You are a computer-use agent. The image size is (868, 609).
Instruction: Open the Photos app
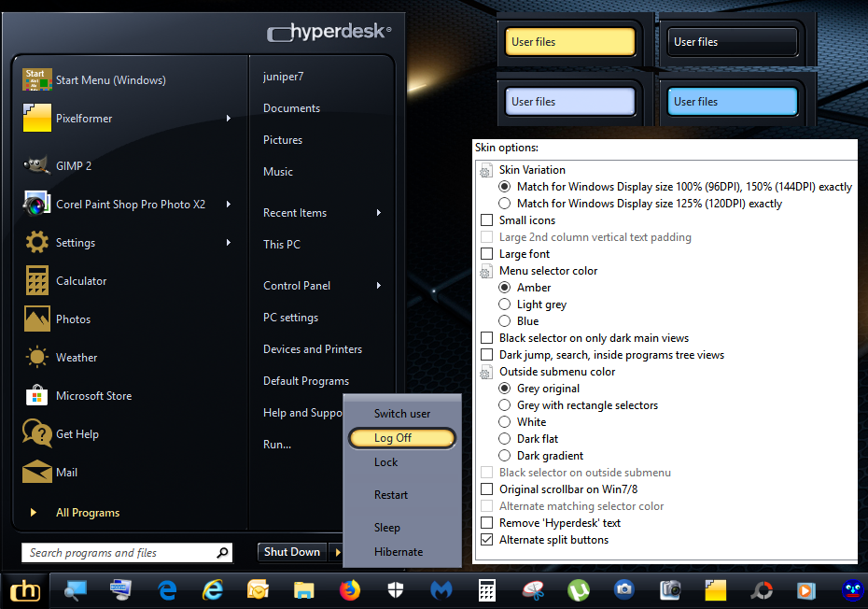tap(73, 319)
